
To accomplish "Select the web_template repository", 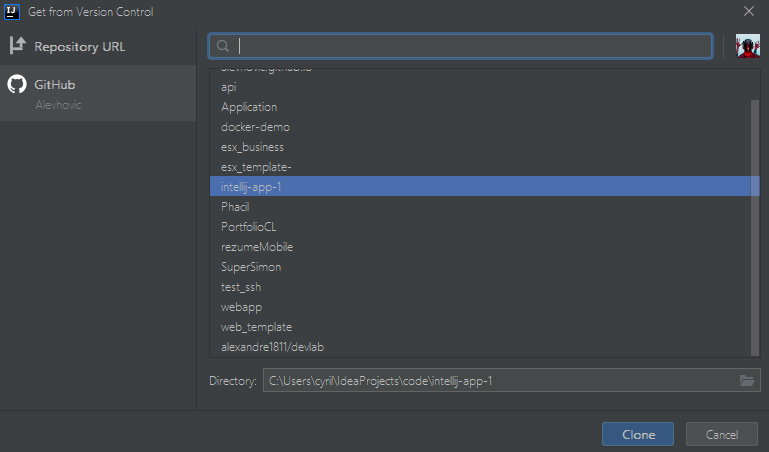I will 485,327.
